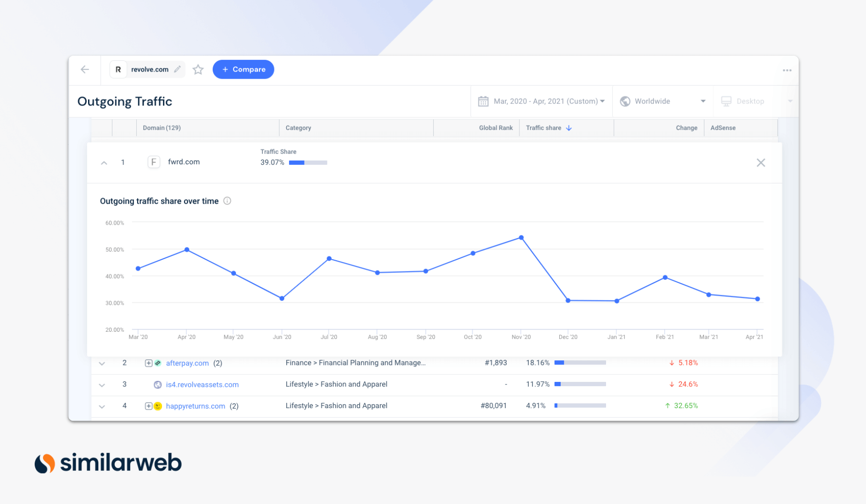Toggle Traffic share sort direction

(568, 128)
